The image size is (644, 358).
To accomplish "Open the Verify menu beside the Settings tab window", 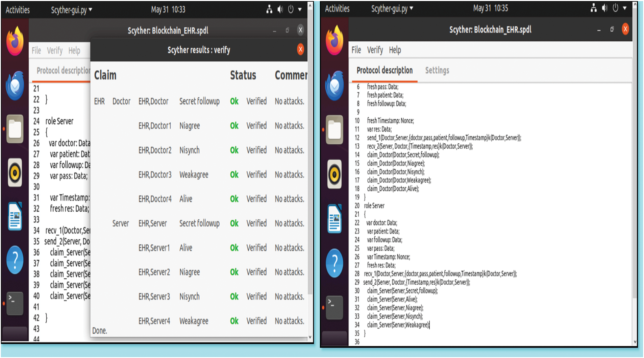I will click(375, 50).
